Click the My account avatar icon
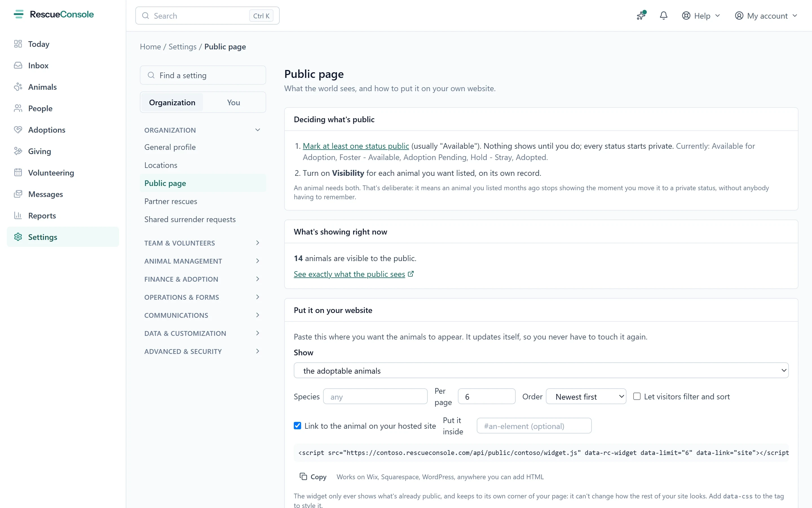This screenshot has width=812, height=508. click(x=739, y=16)
